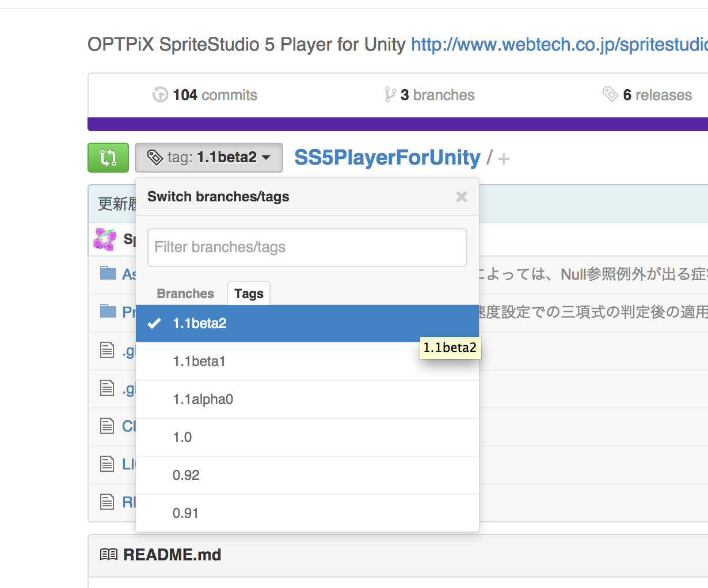Click the committer avatar image
Viewport: 708px width, 588px height.
pos(105,239)
